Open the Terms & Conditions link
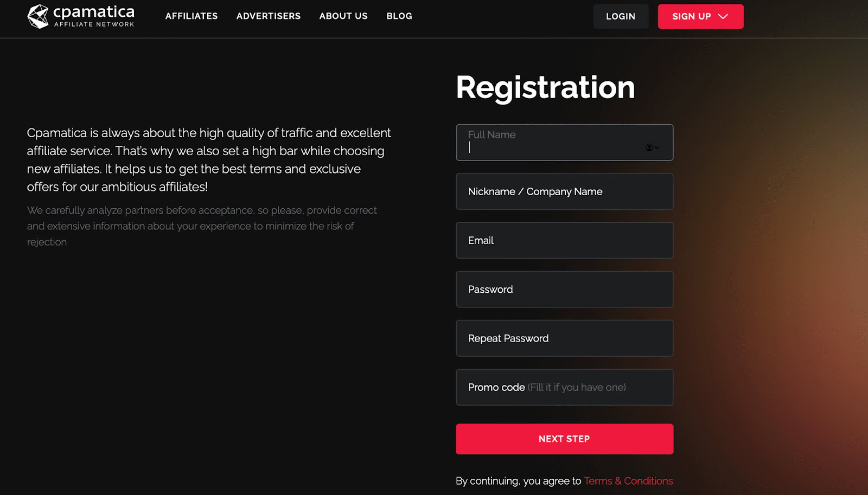 [628, 481]
